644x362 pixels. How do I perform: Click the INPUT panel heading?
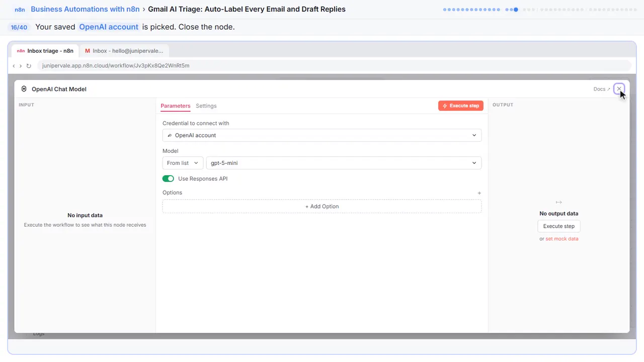26,105
